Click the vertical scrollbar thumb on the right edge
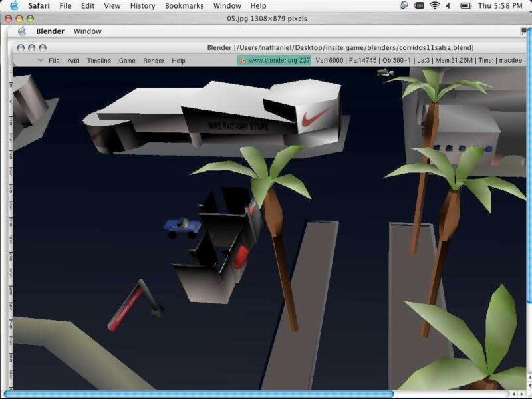Image resolution: width=532 pixels, height=399 pixels. tap(529, 164)
